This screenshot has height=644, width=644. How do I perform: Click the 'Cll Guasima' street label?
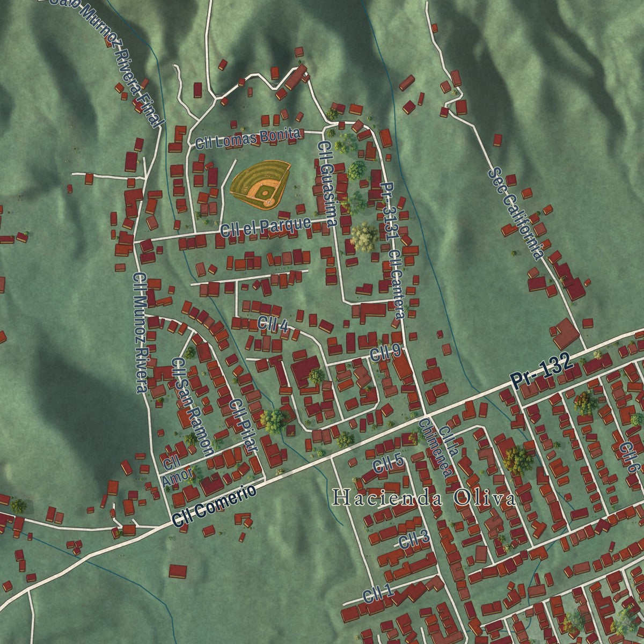328,184
